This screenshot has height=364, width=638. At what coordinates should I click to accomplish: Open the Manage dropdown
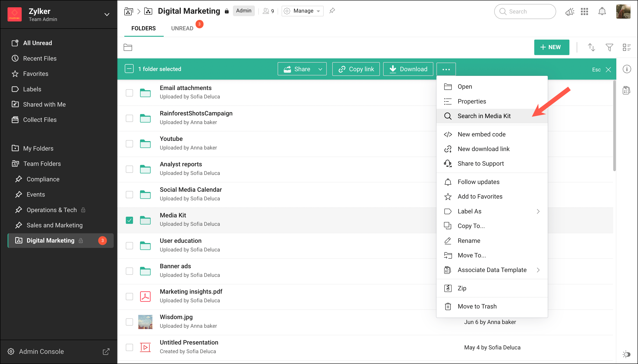(x=302, y=11)
